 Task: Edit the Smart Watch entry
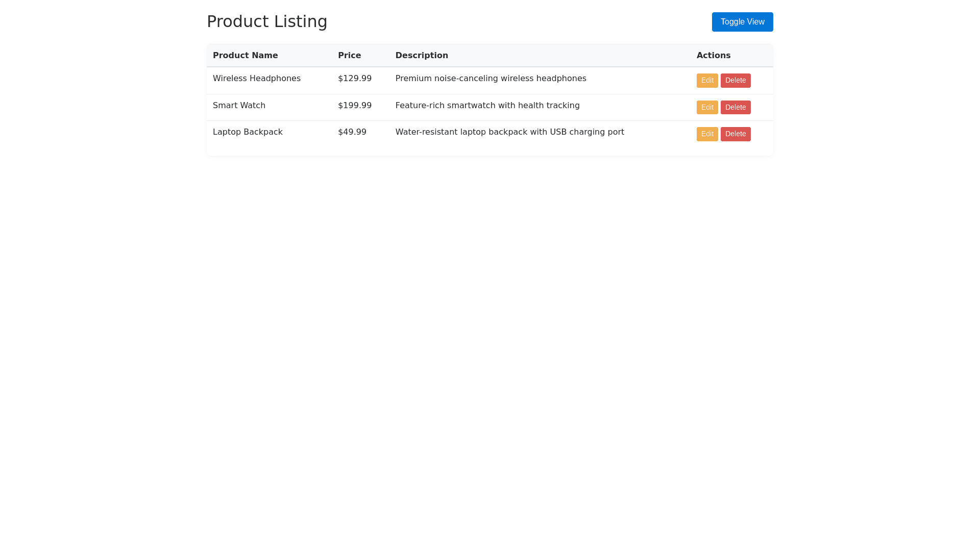[707, 108]
